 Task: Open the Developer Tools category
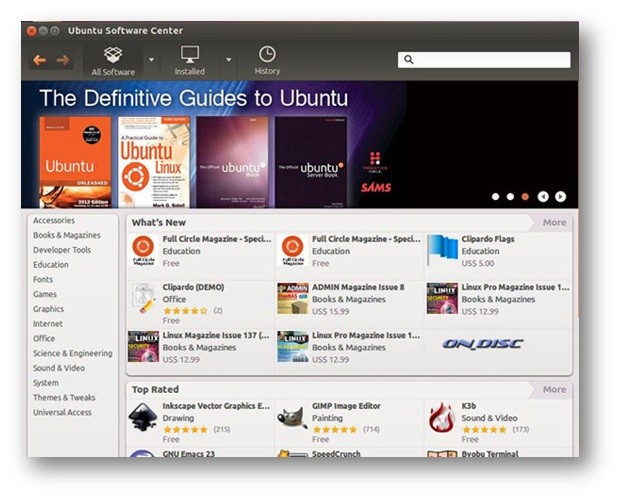click(62, 250)
